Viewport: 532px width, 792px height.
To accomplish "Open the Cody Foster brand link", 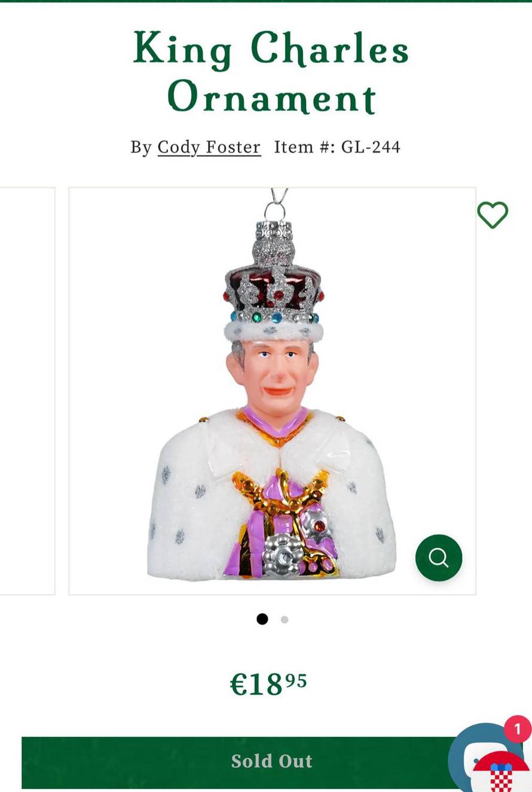I will (209, 147).
